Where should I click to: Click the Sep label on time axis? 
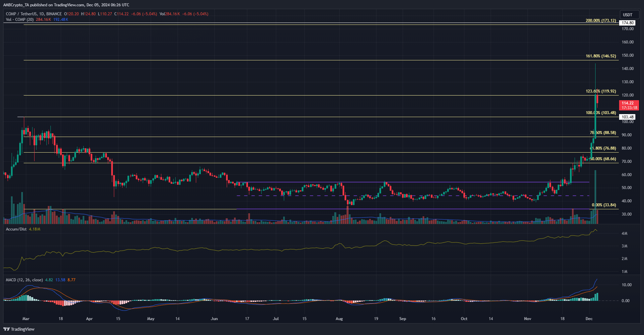tap(403, 319)
